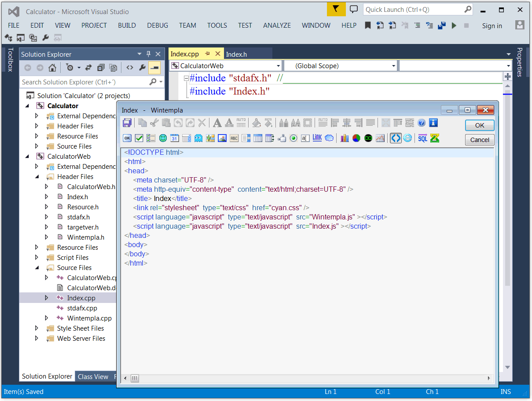Click the code editor vertical scrollbar down arrow
Image resolution: width=532 pixels, height=401 pixels.
(x=507, y=367)
